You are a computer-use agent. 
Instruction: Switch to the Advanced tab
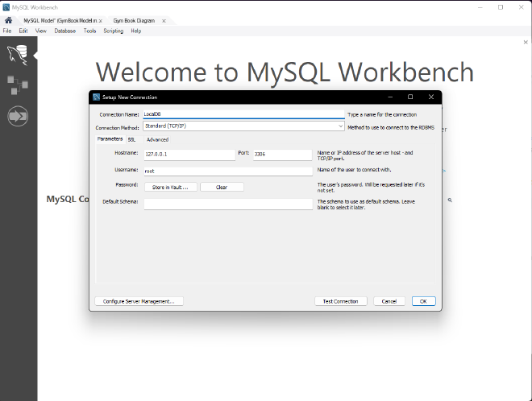157,139
